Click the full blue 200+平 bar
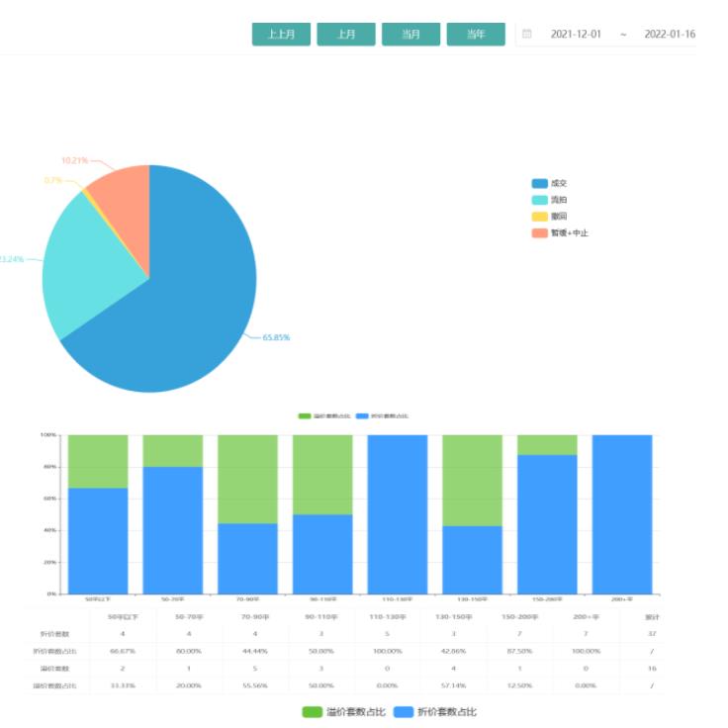Viewport: 728px width, 728px height. (x=622, y=514)
